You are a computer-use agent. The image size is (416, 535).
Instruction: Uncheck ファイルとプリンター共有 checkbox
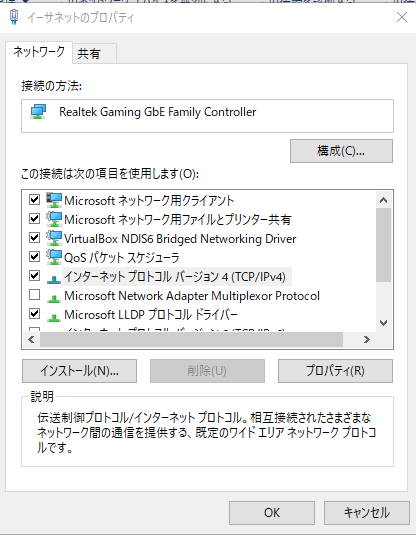pos(34,218)
